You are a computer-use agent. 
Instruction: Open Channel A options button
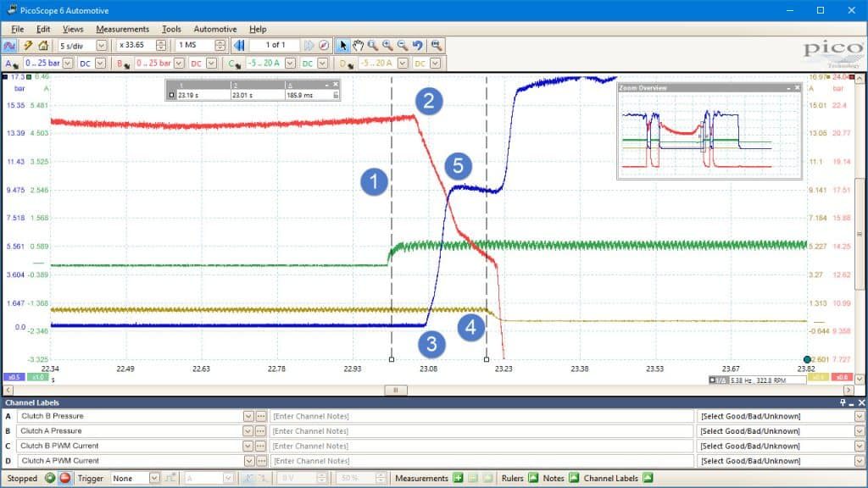pyautogui.click(x=12, y=64)
